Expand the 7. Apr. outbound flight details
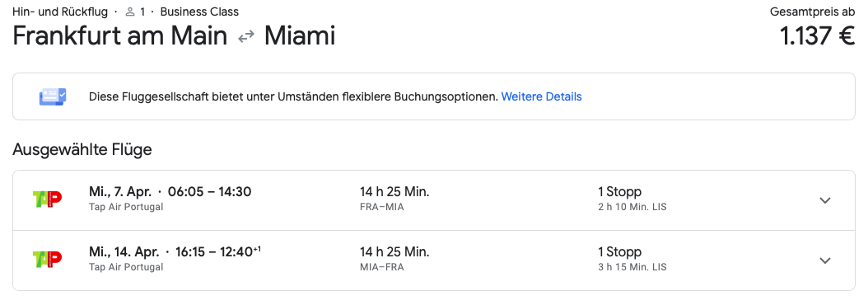 coord(825,200)
